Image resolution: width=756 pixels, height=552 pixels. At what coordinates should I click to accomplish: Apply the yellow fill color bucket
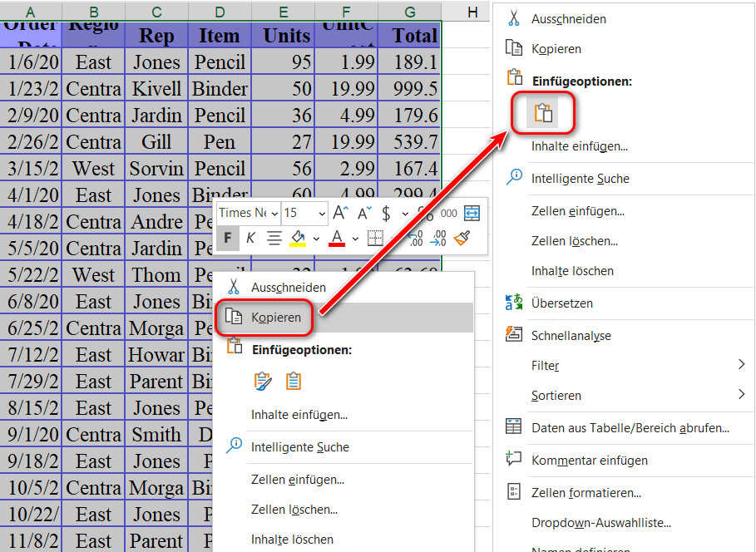tap(298, 239)
